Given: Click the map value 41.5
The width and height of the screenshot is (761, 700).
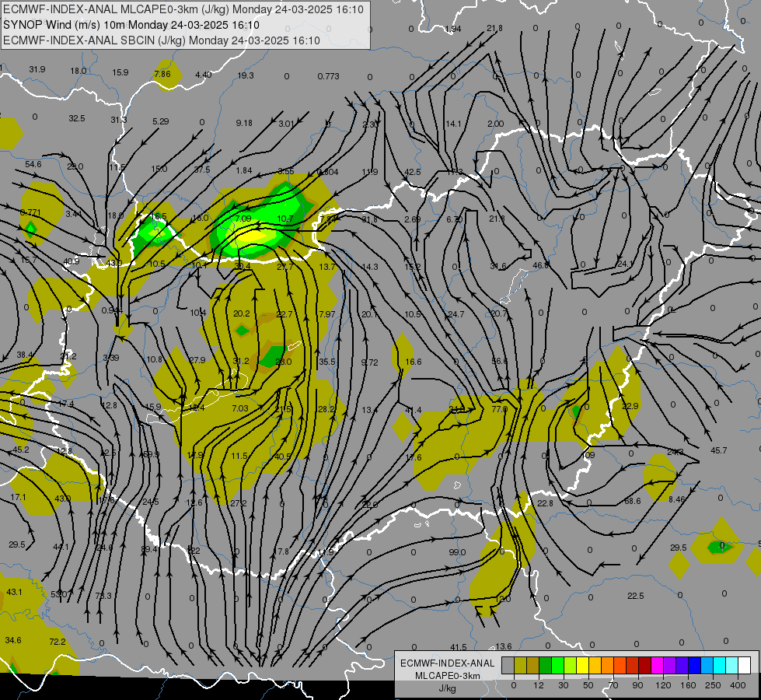Looking at the screenshot, I should (458, 647).
